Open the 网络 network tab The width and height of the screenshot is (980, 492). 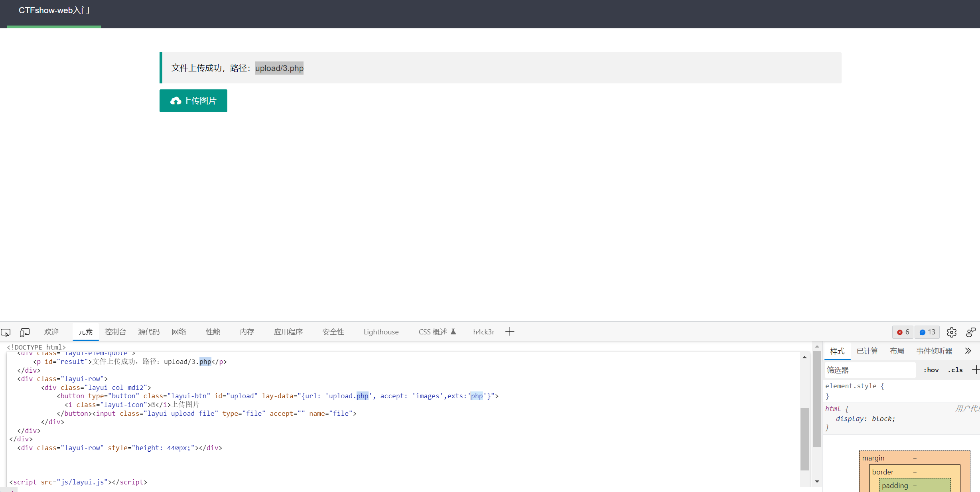click(x=179, y=332)
